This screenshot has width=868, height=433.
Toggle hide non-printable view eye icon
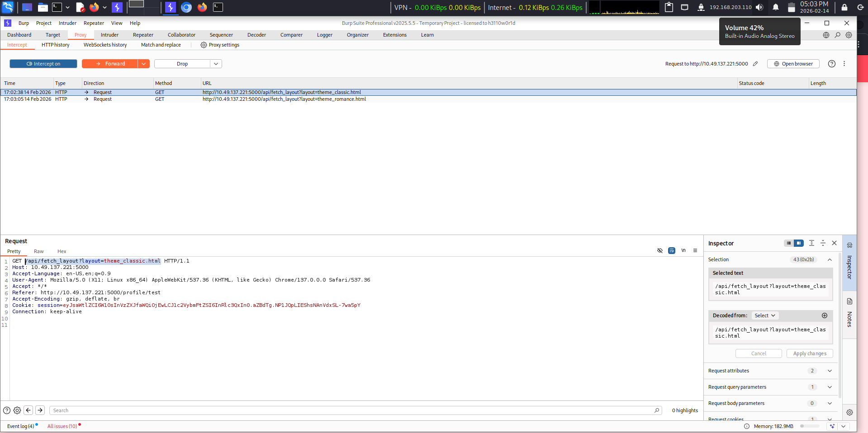click(659, 250)
